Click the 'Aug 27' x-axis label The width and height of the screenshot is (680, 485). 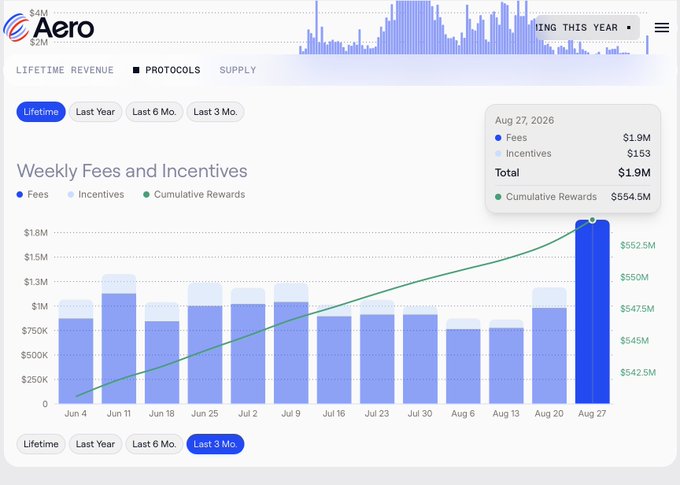pyautogui.click(x=592, y=414)
